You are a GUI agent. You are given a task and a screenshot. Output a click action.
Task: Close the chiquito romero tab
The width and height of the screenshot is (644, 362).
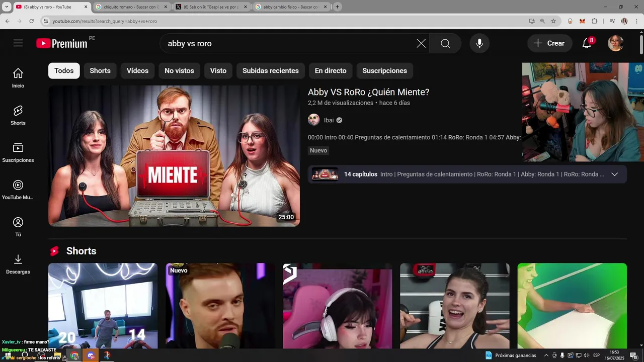click(x=166, y=7)
